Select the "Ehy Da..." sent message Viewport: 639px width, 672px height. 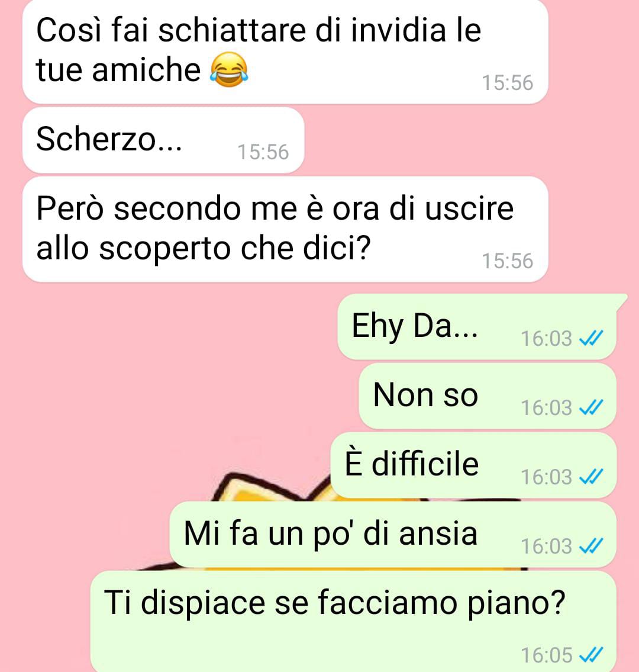(x=477, y=327)
